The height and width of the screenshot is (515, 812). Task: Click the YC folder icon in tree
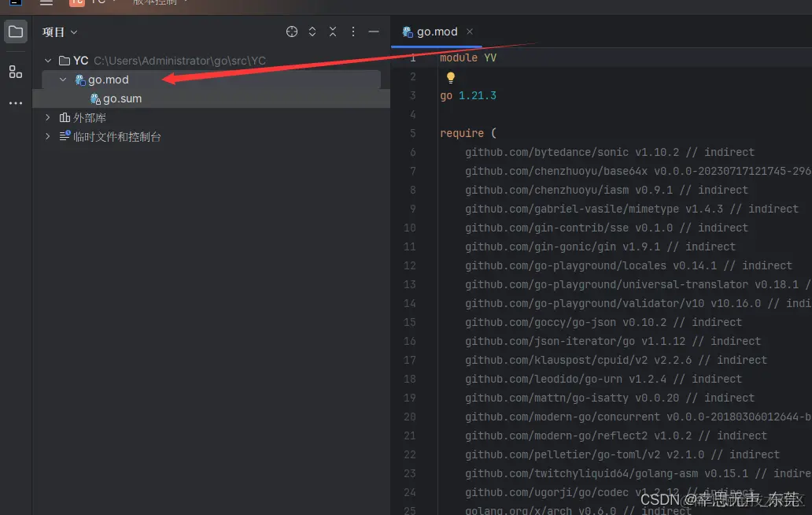[65, 61]
